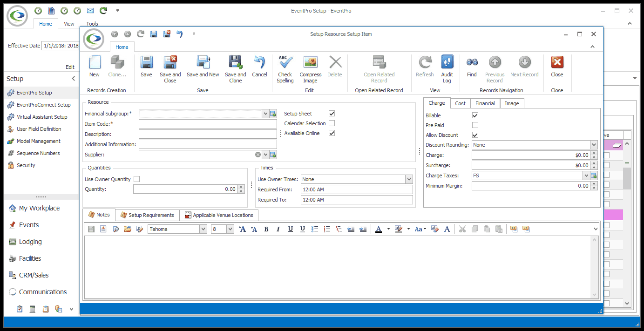This screenshot has height=331, width=644.
Task: Collapse the dialog ribbon
Action: point(593,47)
